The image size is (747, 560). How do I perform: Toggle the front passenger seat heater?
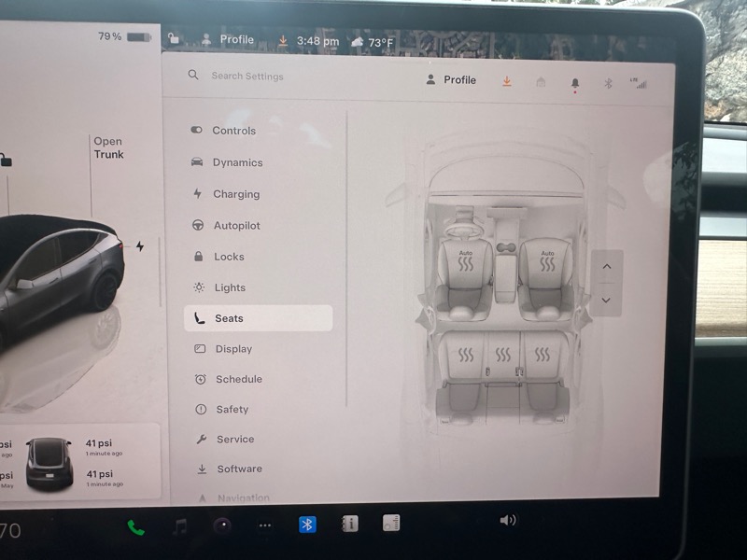pyautogui.click(x=547, y=260)
